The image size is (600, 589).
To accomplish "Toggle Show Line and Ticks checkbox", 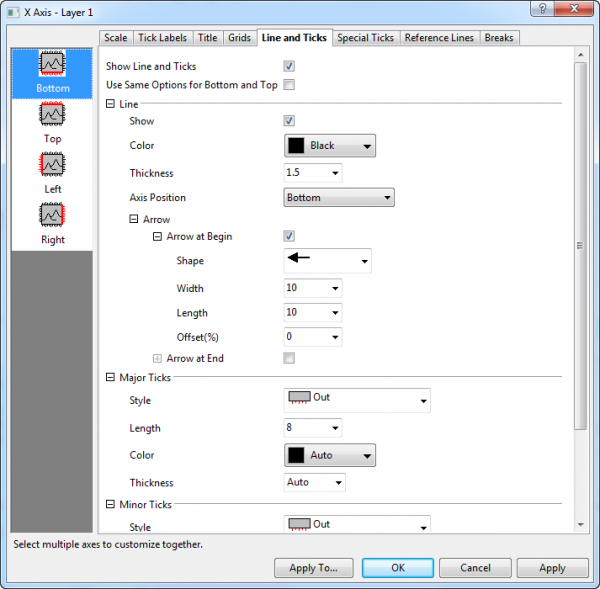I will (x=289, y=66).
